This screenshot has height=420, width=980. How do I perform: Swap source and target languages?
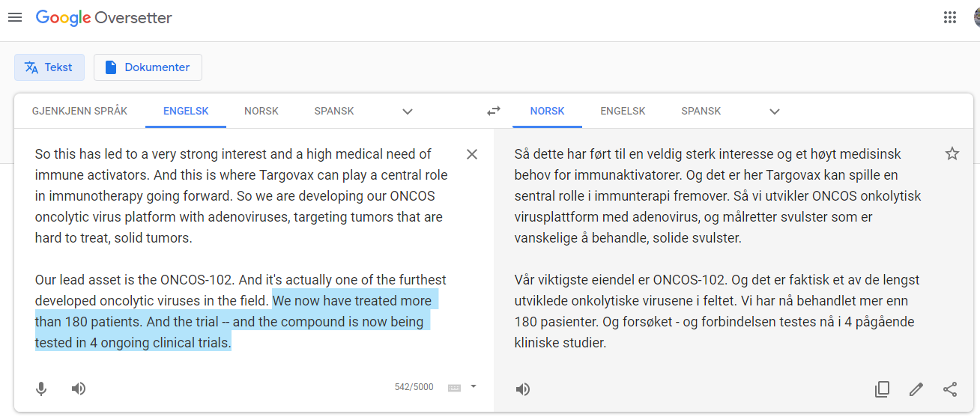[x=493, y=111]
